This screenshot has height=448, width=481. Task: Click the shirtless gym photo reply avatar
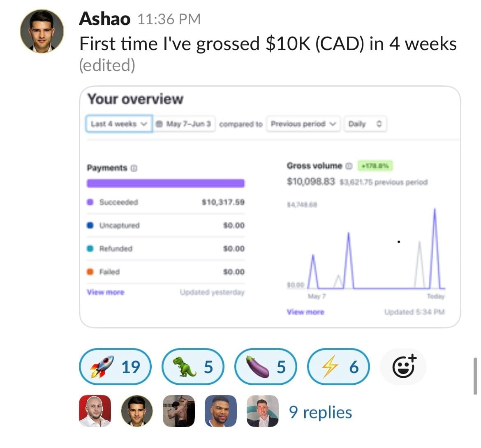(x=178, y=411)
